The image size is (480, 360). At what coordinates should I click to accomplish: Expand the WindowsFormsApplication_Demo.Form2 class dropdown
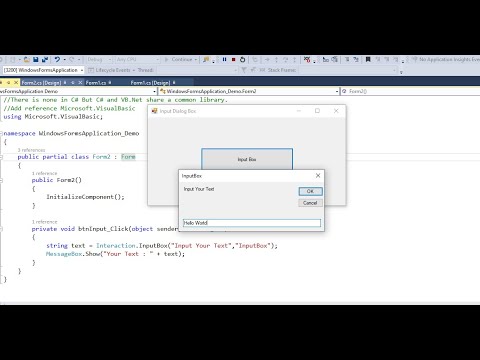click(x=337, y=91)
